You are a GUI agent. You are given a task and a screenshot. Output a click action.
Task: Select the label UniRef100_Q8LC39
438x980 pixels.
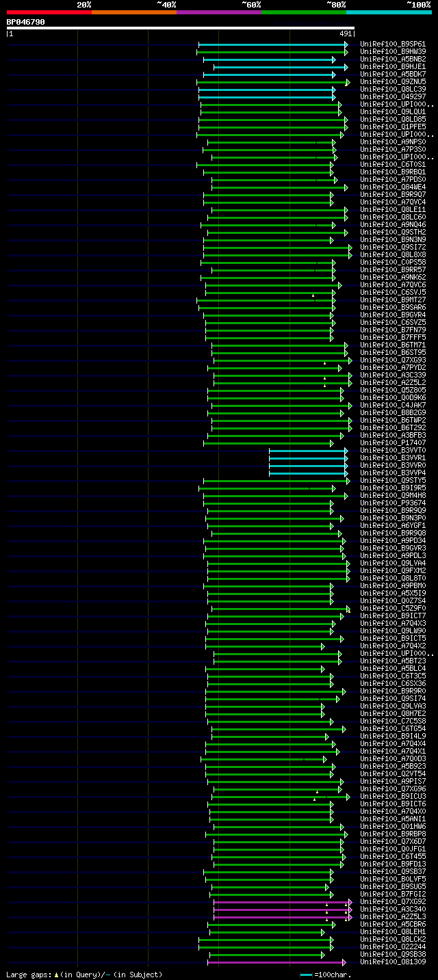click(393, 90)
